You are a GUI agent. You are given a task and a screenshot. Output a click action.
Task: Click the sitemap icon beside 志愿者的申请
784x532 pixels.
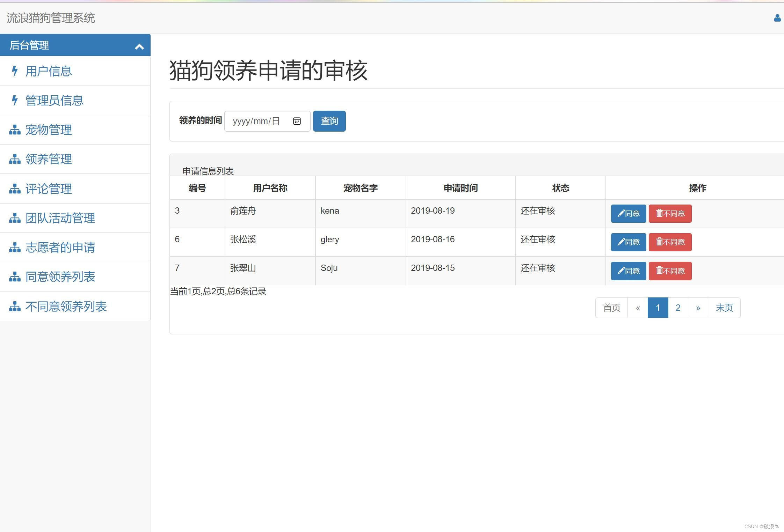pos(15,247)
